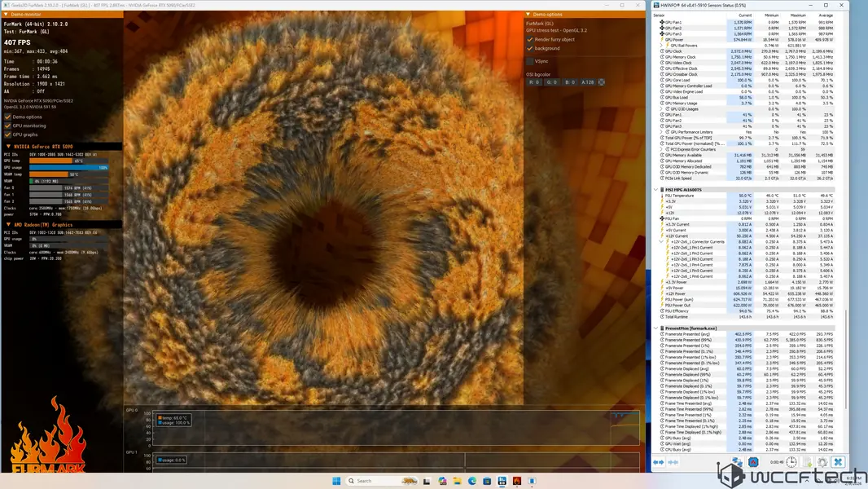
Task: Expand PCI Express Error Counters row
Action: click(661, 149)
